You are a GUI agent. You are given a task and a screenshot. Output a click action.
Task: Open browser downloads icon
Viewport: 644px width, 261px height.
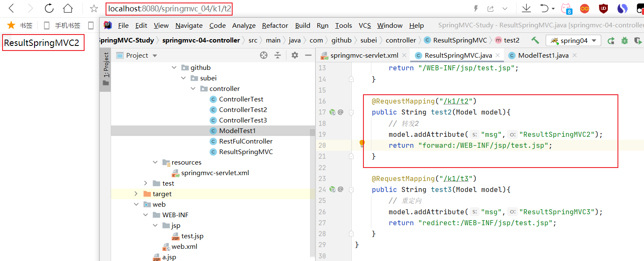click(526, 8)
